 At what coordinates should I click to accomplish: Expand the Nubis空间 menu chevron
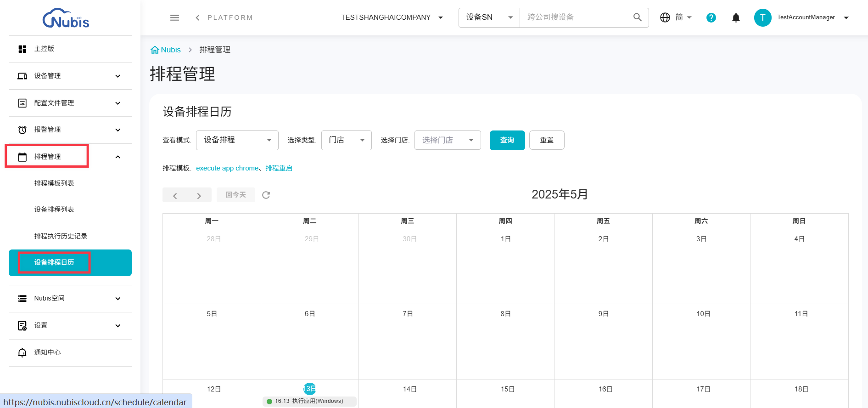118,299
